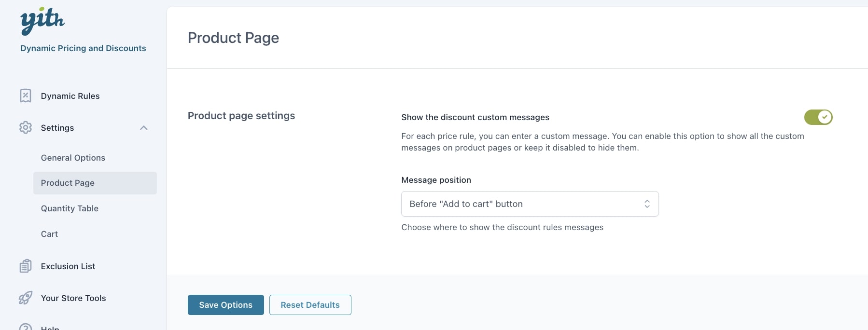Viewport: 868px width, 330px height.
Task: Collapse the Settings menu using its chevron
Action: point(143,128)
